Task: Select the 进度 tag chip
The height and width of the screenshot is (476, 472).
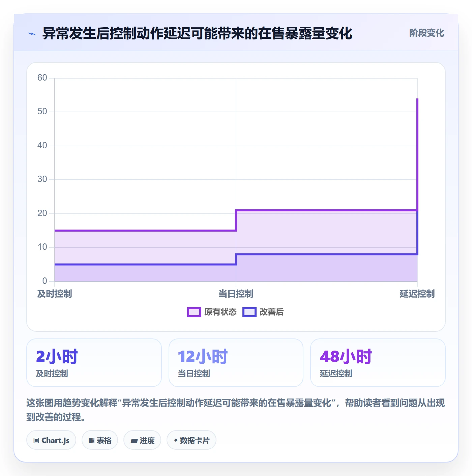Action: (x=142, y=440)
